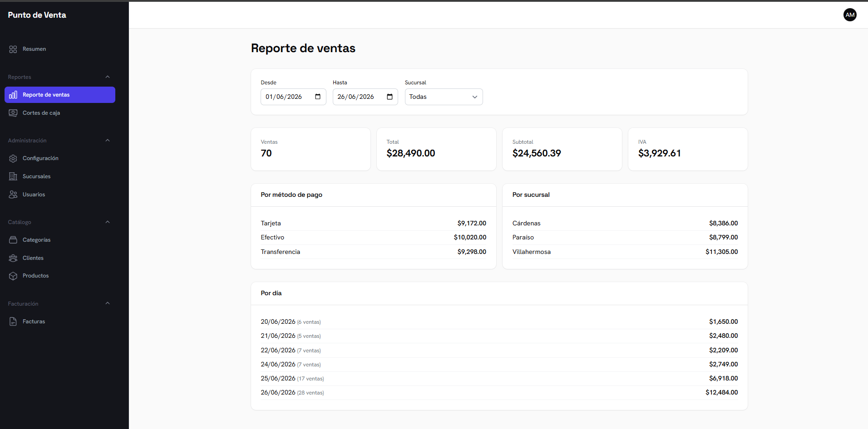Click the Configuración gear icon
This screenshot has width=868, height=429.
tap(13, 158)
